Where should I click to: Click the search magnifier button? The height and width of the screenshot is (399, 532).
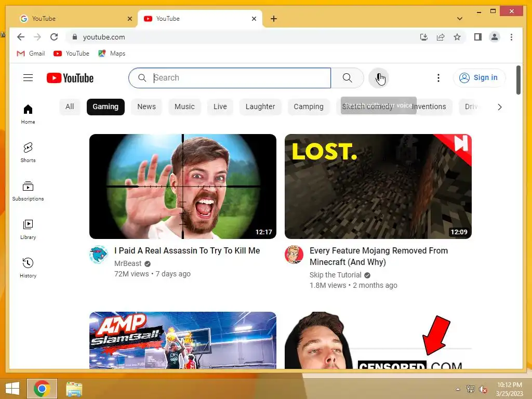pyautogui.click(x=348, y=78)
